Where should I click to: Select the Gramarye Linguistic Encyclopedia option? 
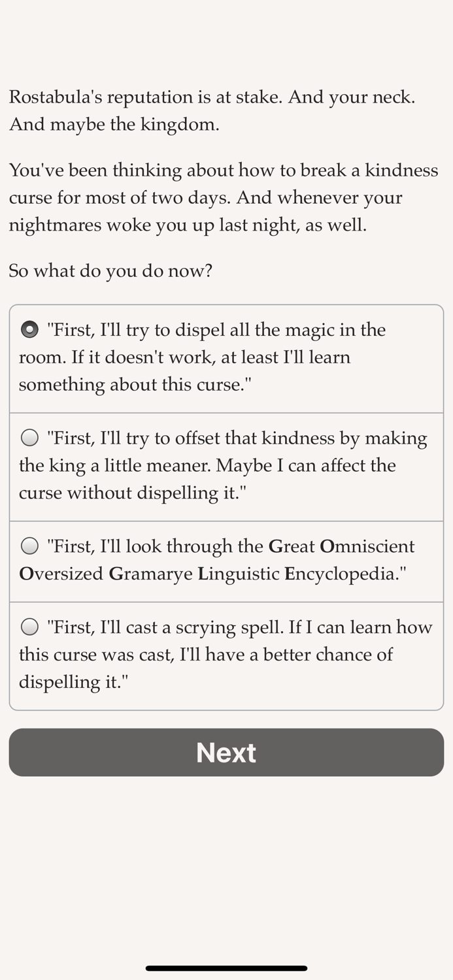tap(226, 560)
